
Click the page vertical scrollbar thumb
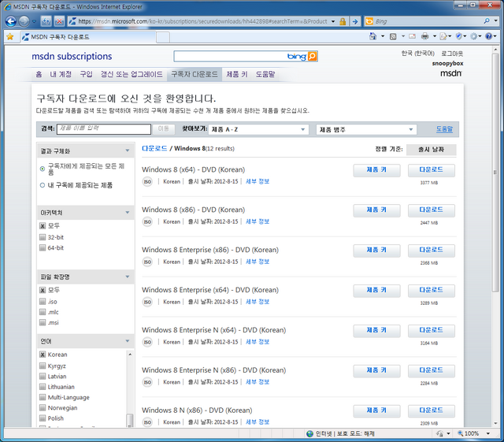tap(495, 172)
